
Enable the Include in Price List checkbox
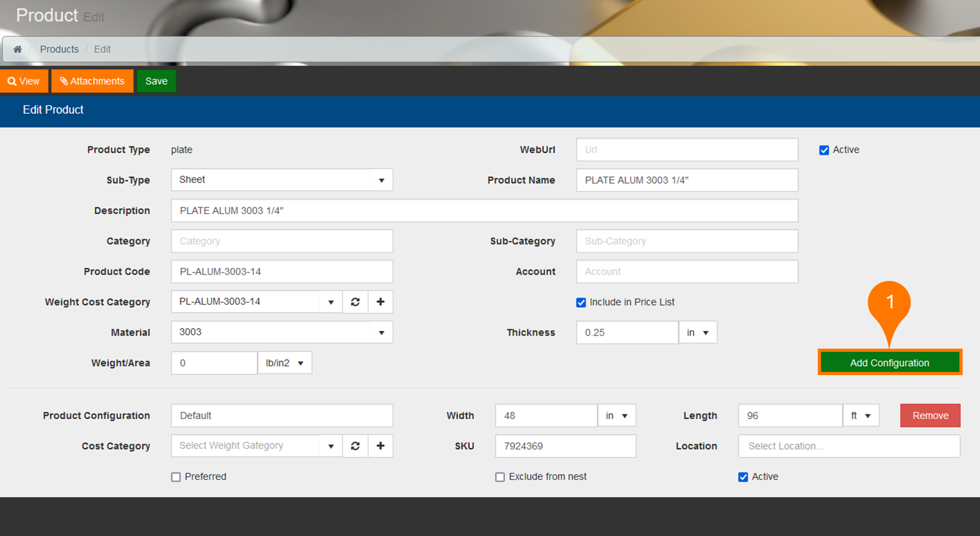(580, 302)
